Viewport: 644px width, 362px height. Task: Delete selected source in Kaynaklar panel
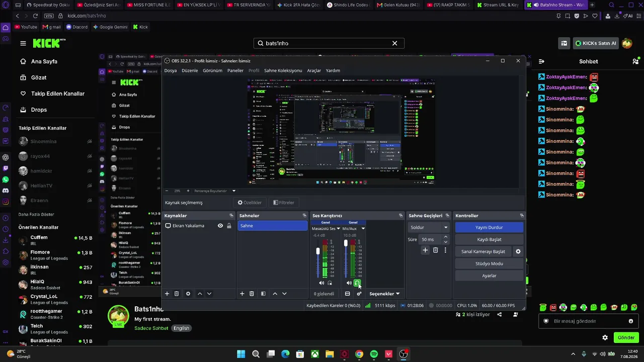pos(177,294)
